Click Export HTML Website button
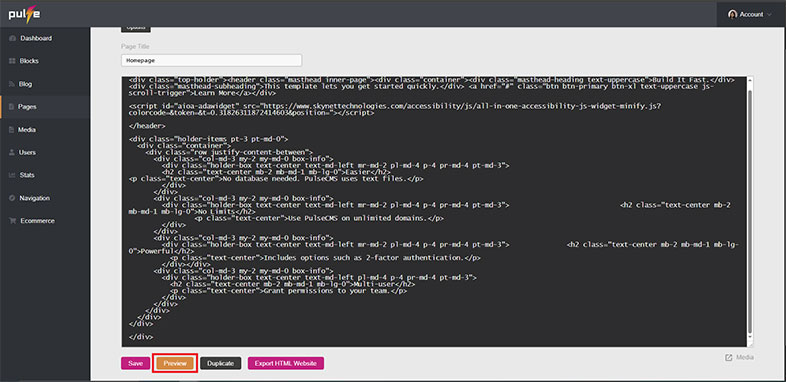Screen dimensions: 786x382 click(286, 363)
